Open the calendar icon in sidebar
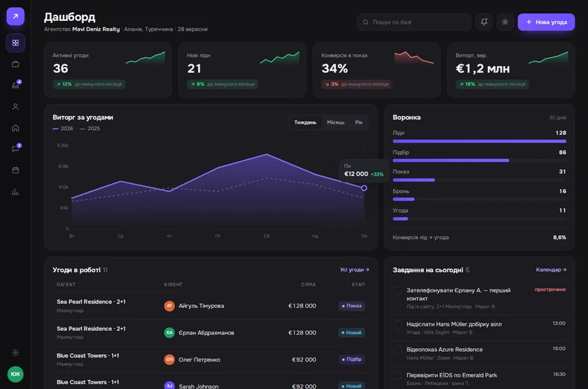The height and width of the screenshot is (389, 588). [15, 170]
